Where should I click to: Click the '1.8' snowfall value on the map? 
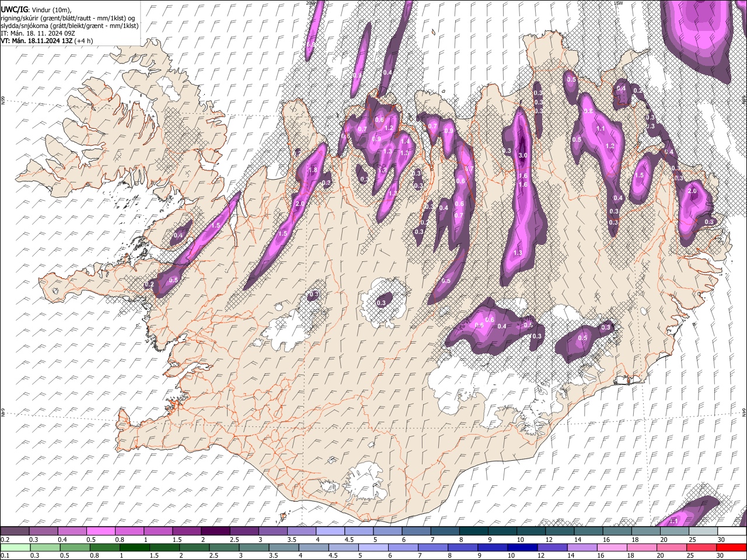pos(312,170)
